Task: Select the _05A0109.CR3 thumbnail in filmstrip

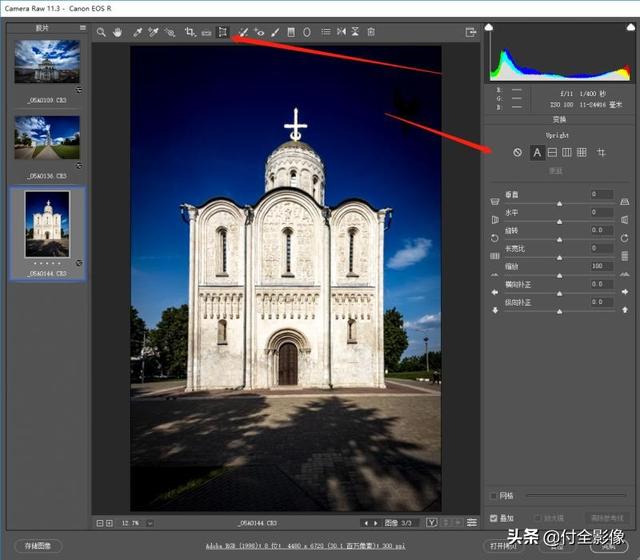Action: click(x=46, y=62)
